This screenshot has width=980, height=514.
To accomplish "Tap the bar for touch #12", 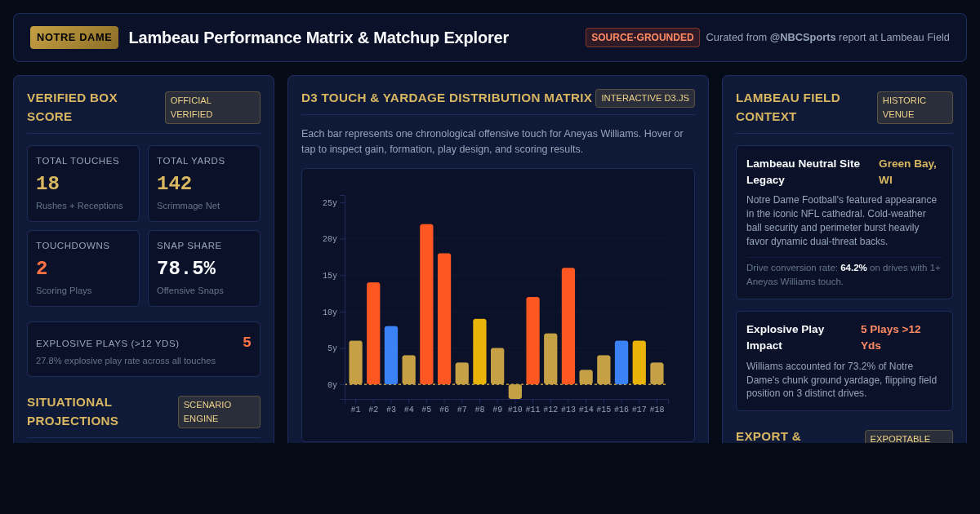I will tap(550, 359).
